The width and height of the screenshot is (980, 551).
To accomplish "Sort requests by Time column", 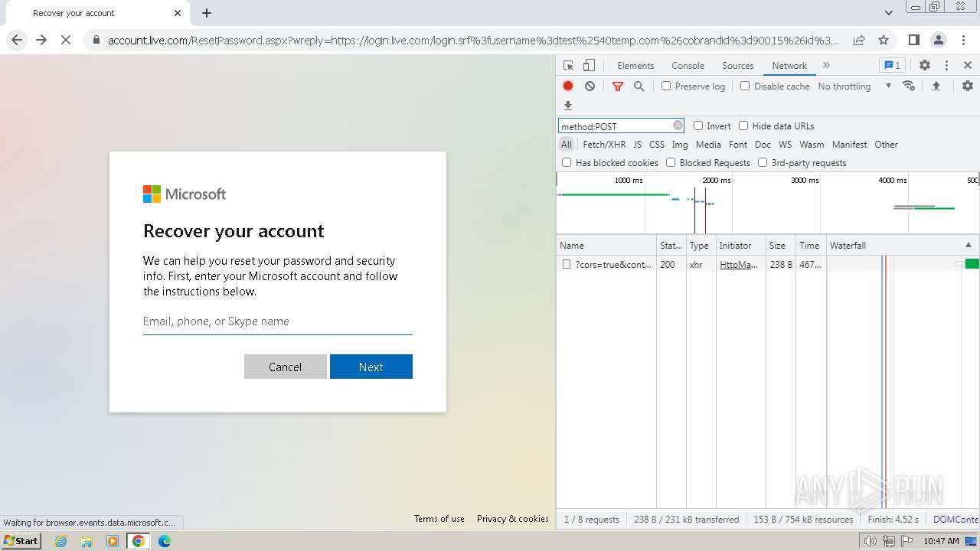I will (810, 246).
